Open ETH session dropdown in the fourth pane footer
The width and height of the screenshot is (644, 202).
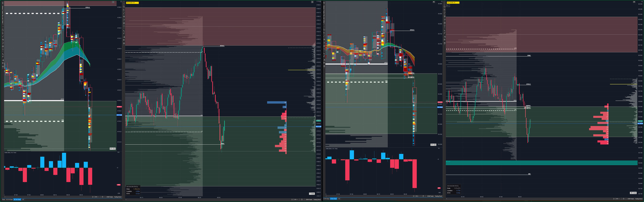point(618,199)
